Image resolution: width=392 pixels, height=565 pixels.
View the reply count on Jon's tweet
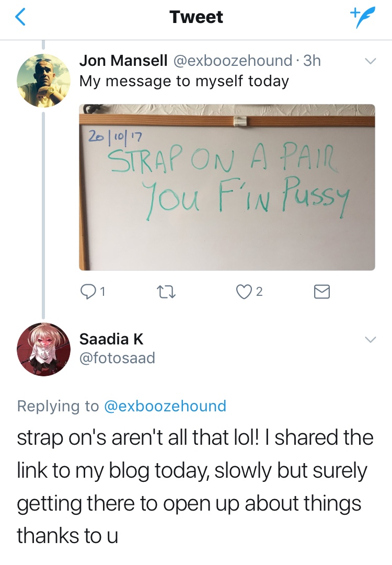tap(102, 292)
